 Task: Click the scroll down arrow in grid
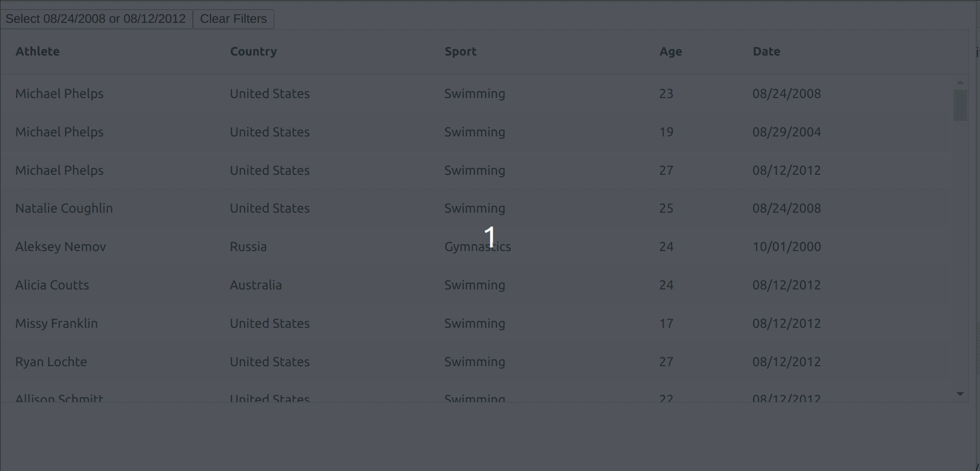(960, 394)
